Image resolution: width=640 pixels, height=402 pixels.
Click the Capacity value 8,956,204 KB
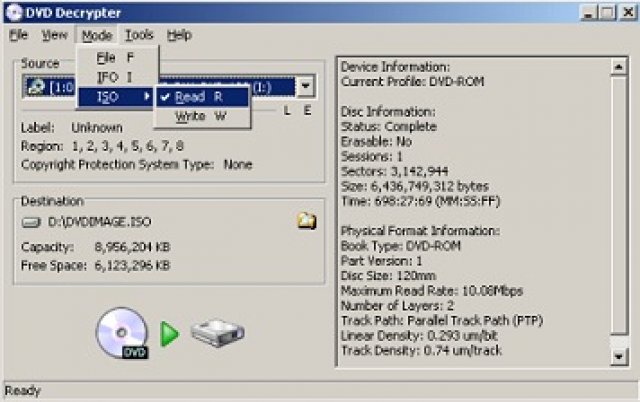point(132,247)
